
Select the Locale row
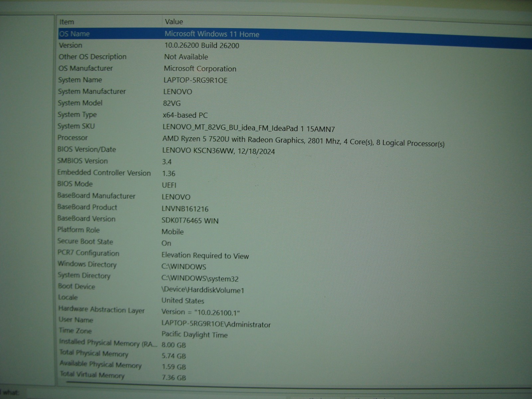pos(68,297)
